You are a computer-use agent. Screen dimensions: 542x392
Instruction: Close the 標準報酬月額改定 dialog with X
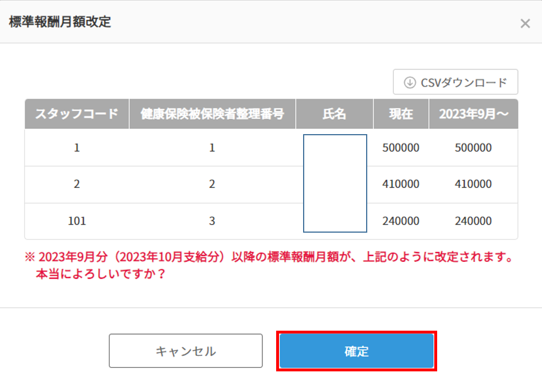[x=525, y=23]
